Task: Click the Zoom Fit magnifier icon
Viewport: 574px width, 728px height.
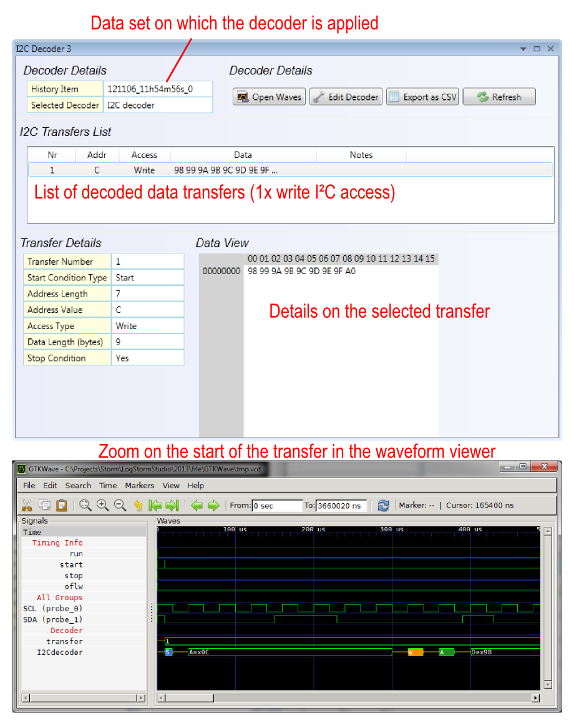Action: coord(85,505)
